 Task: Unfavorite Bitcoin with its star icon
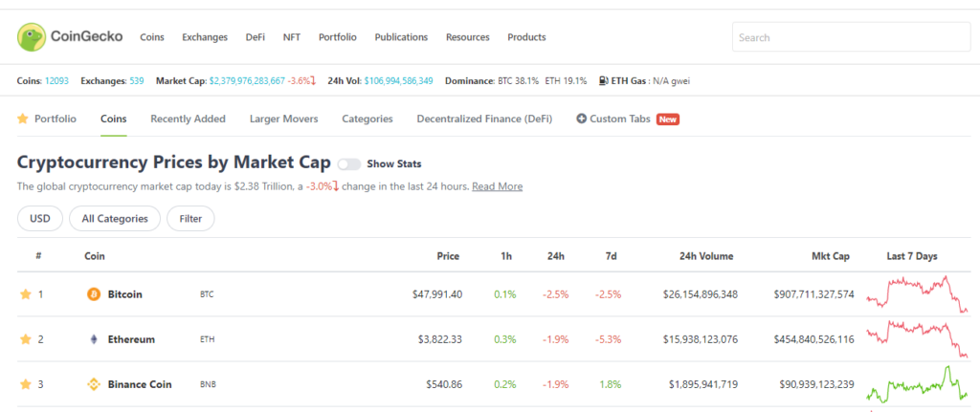26,294
